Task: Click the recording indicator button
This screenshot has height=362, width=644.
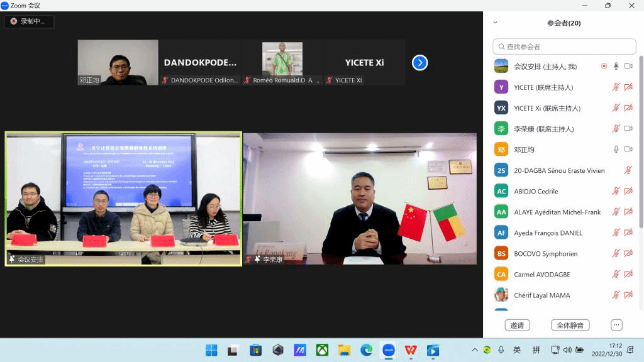Action: [x=29, y=21]
